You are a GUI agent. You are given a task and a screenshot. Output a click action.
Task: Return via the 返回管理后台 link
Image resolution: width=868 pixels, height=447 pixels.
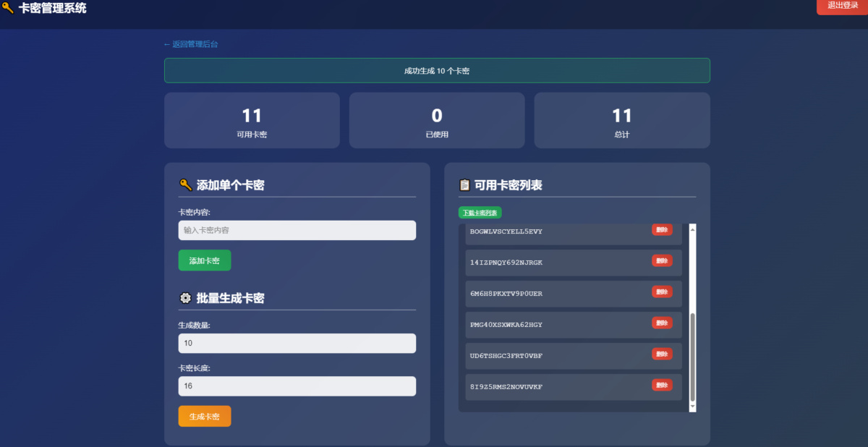pos(191,44)
